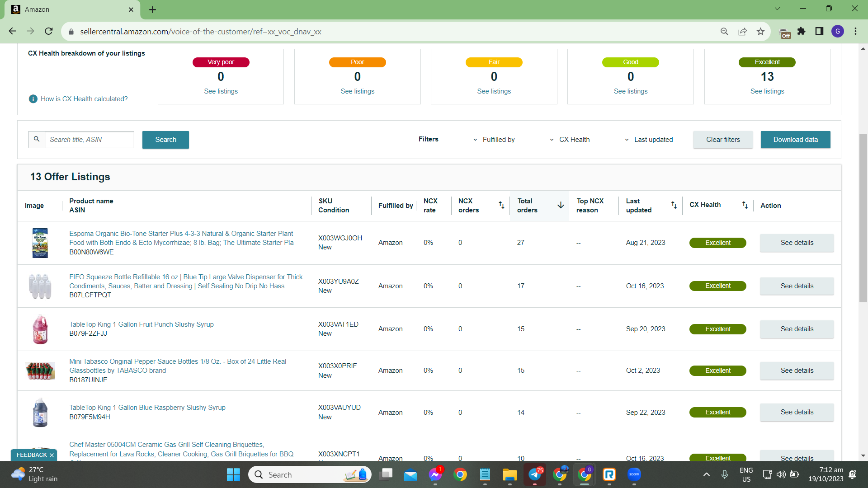Open FIFO Squeeze Bottle product link
Viewport: 868px width, 488px height.
click(x=186, y=282)
